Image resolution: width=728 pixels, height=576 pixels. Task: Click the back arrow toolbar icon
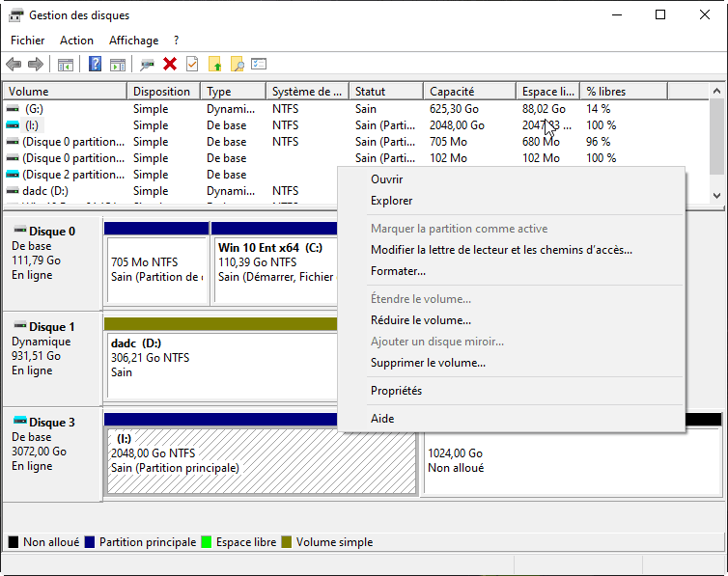point(14,65)
